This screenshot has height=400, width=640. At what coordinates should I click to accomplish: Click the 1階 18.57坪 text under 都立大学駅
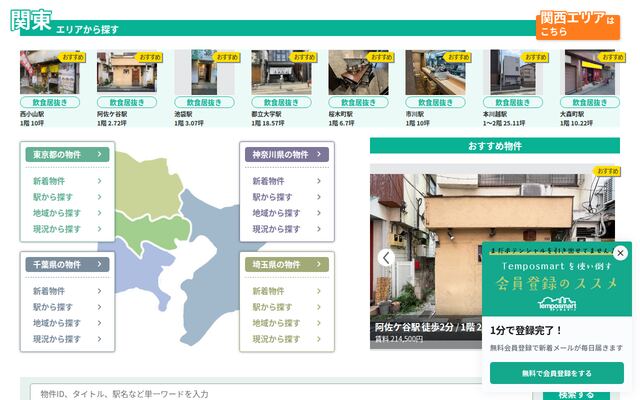coord(268,123)
